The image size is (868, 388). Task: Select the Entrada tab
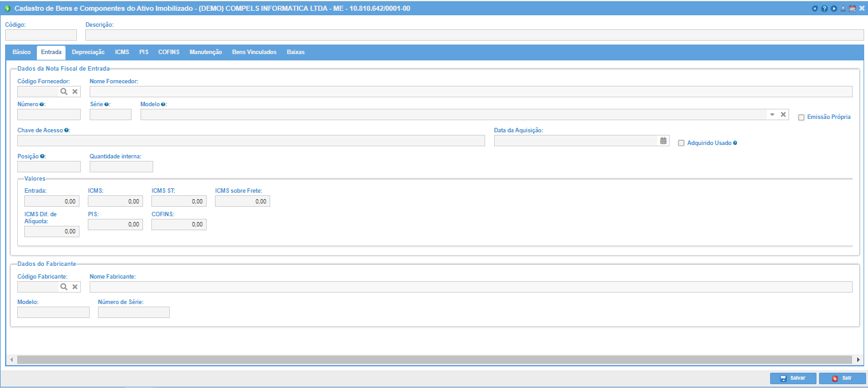point(51,52)
